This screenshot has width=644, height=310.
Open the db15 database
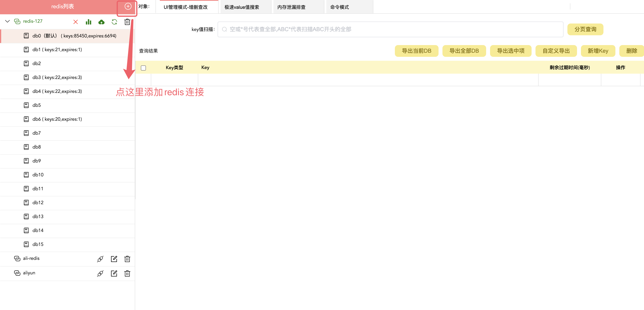38,244
